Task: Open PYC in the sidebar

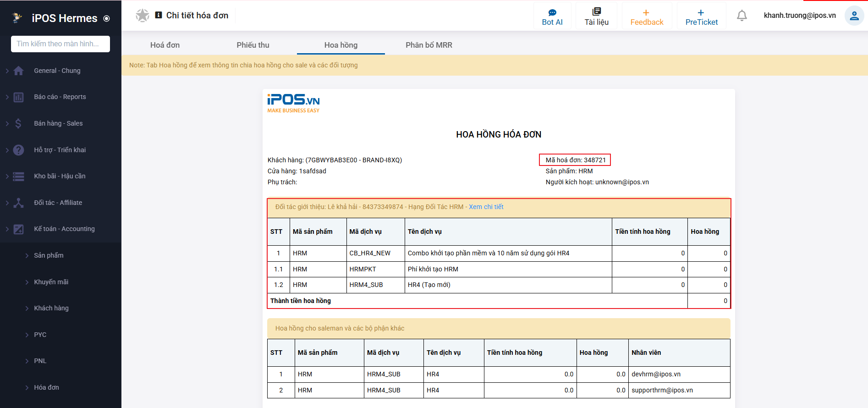Action: [x=40, y=335]
